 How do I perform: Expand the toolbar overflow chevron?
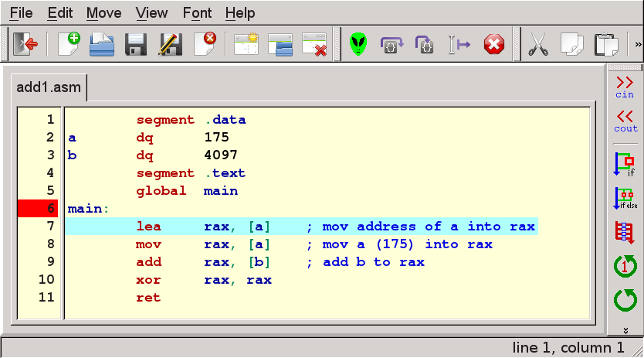click(x=638, y=44)
